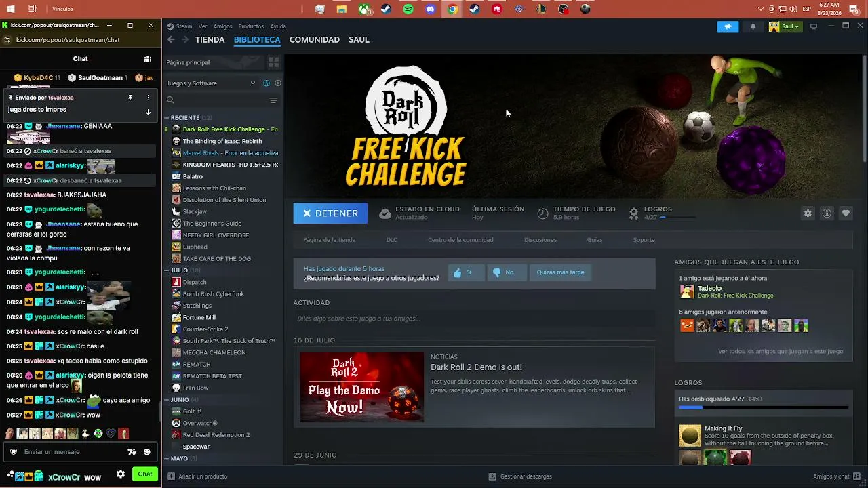Click the add product plus icon
The width and height of the screenshot is (868, 488).
[x=171, y=476]
